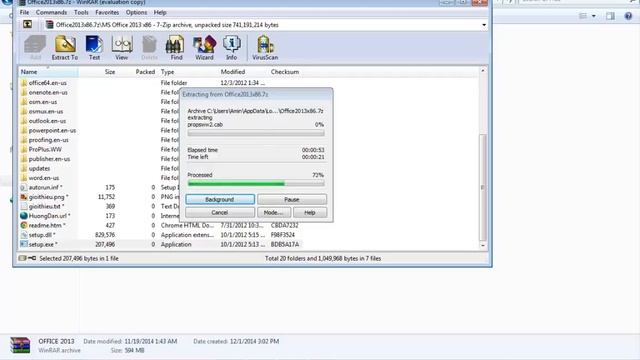640x360 pixels.
Task: Click the OFFICE 2013 WinRAR archive icon
Action: pyautogui.click(x=20, y=345)
